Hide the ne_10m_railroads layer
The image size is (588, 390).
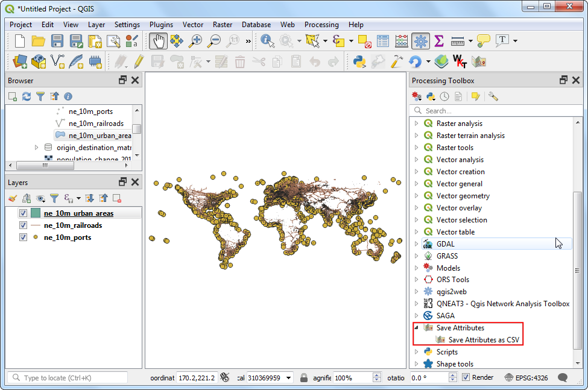pyautogui.click(x=23, y=225)
